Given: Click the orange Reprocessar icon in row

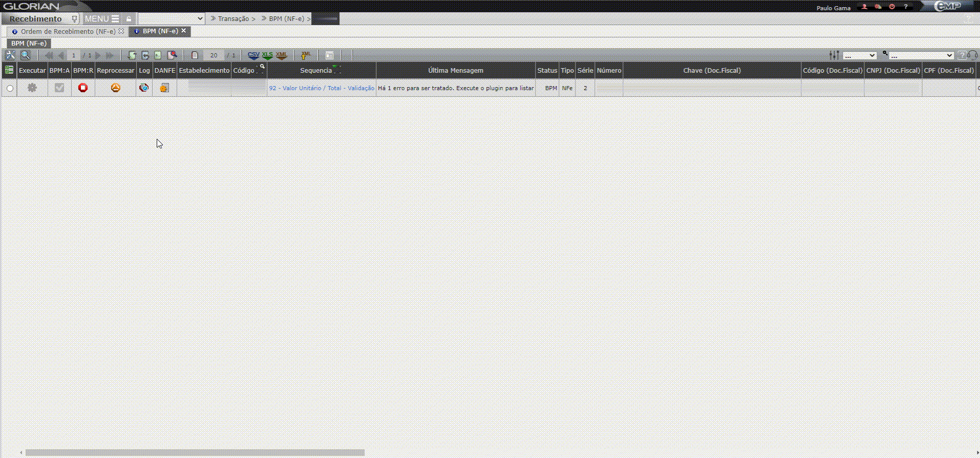Looking at the screenshot, I should (x=116, y=88).
